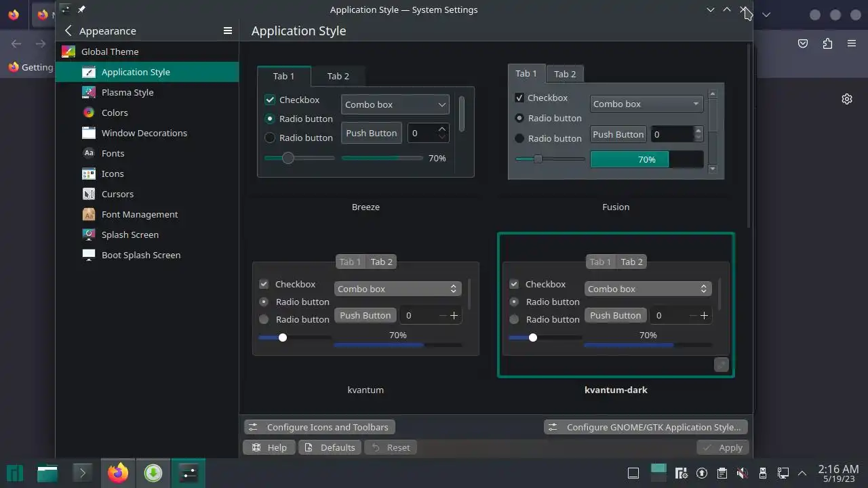The width and height of the screenshot is (868, 488).
Task: Select second Radio button in kvantum preview
Action: [264, 319]
